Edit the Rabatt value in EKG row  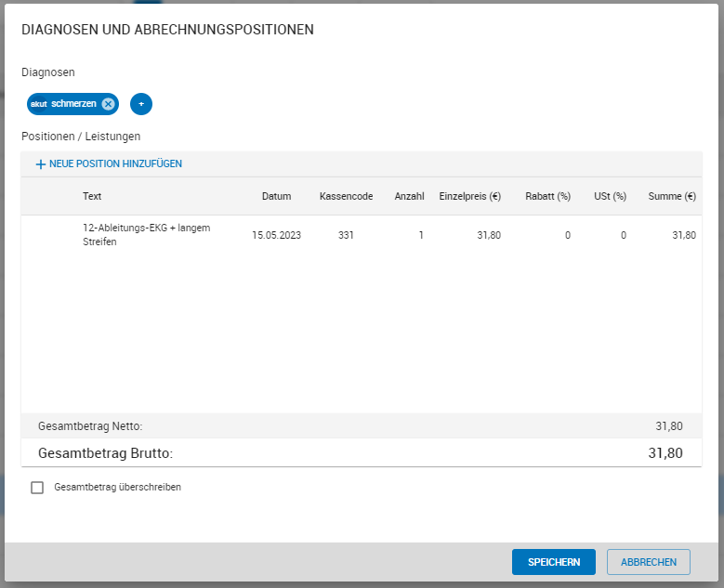[567, 236]
